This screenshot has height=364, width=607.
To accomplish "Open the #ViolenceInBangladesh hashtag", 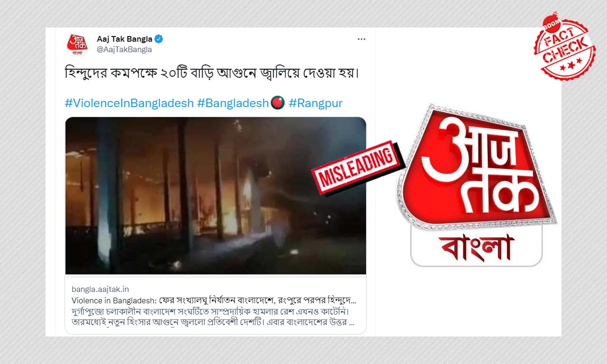I will point(129,103).
